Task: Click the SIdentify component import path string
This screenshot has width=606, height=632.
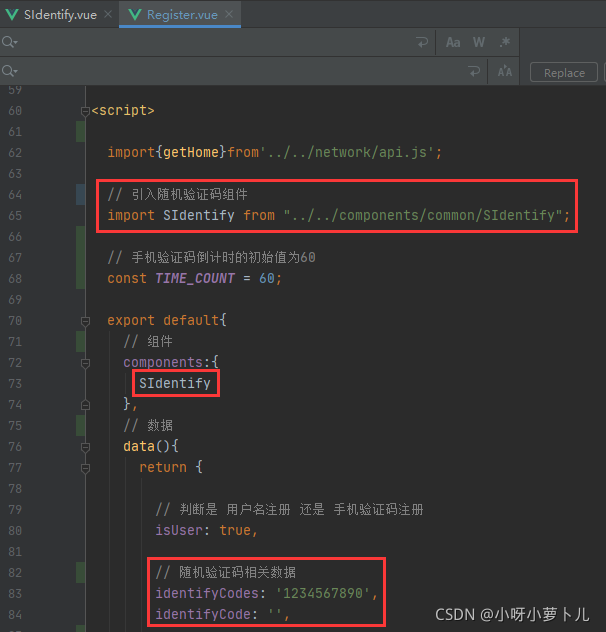Action: [423, 216]
